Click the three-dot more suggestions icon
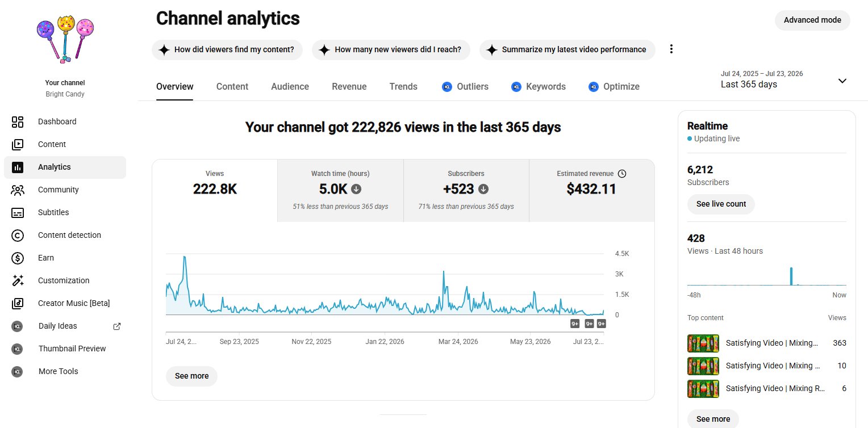The image size is (868, 428). tap(671, 49)
